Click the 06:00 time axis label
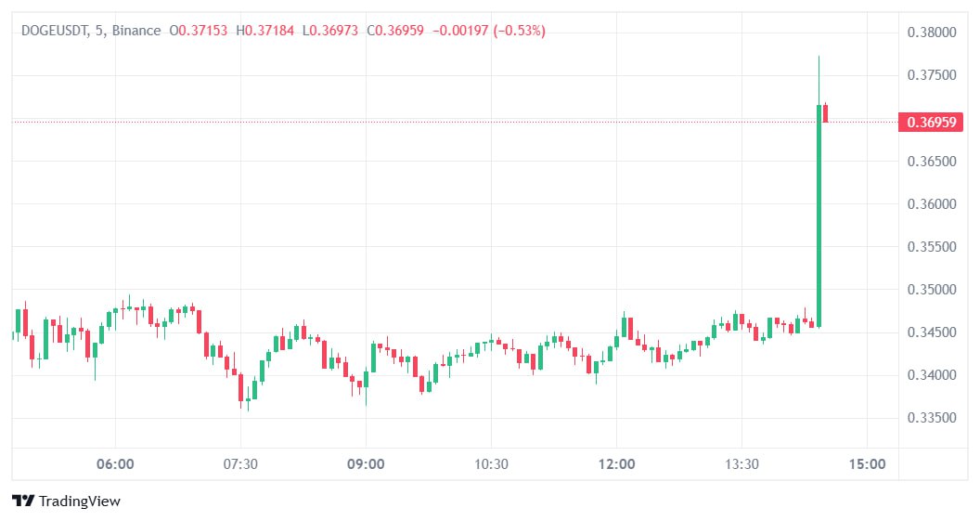Viewport: 980px width, 521px height. point(115,464)
